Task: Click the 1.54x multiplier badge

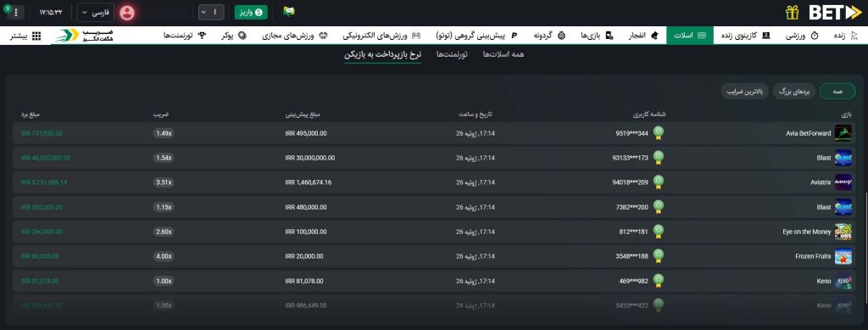Action: tap(164, 158)
